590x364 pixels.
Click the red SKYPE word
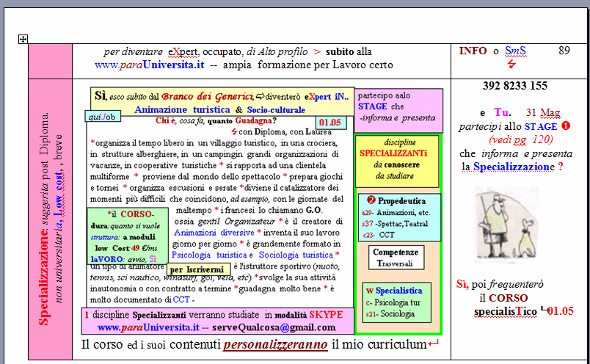pos(326,315)
